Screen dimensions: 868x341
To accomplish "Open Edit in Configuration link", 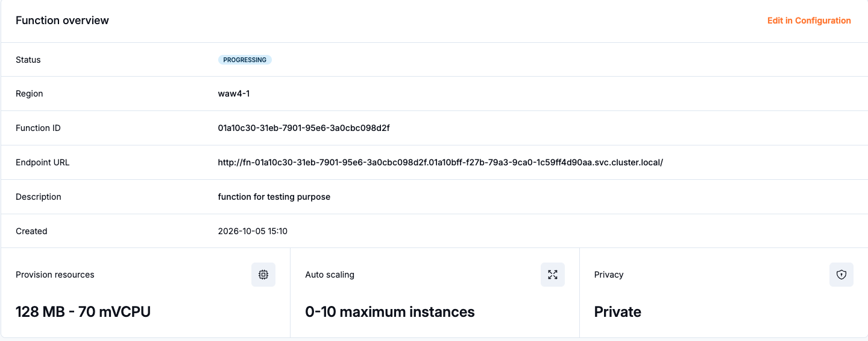I will coord(809,21).
